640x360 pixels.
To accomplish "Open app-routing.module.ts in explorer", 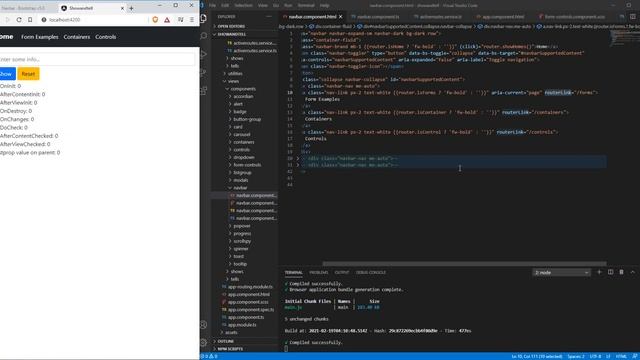I will click(x=250, y=287).
